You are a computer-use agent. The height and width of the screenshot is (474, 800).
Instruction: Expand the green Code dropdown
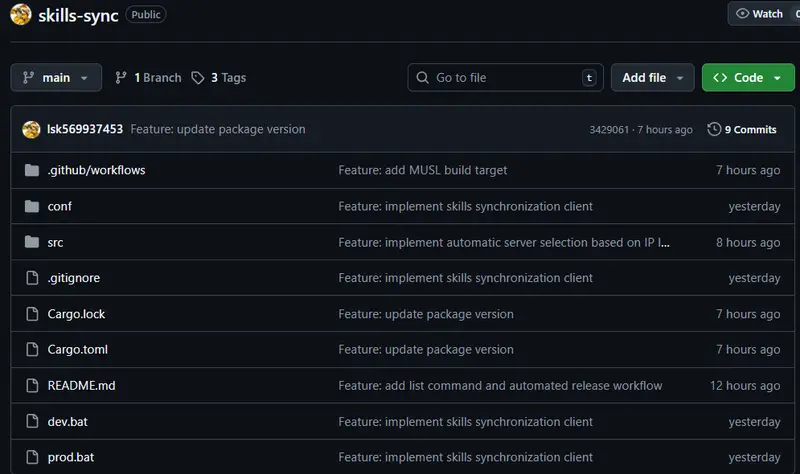click(x=747, y=78)
